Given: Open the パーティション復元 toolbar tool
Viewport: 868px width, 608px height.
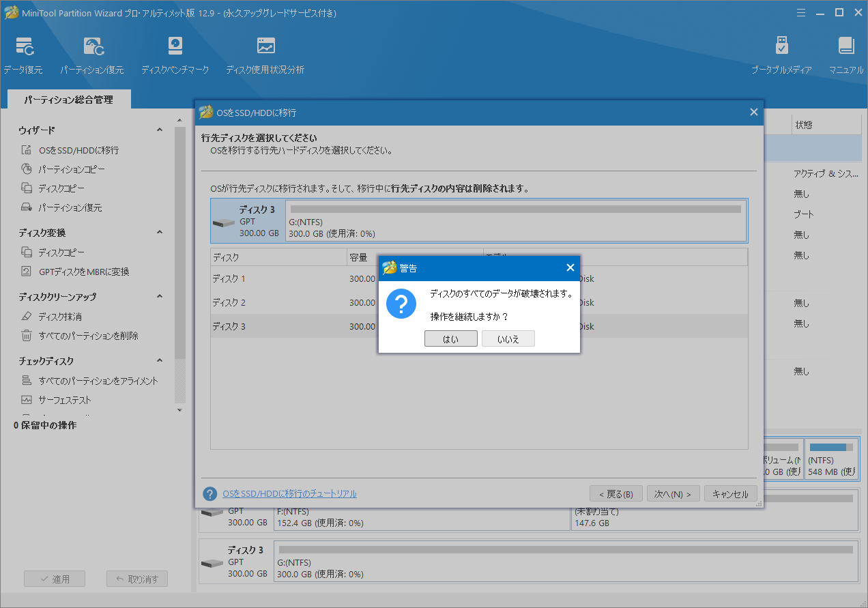Looking at the screenshot, I should [91, 56].
